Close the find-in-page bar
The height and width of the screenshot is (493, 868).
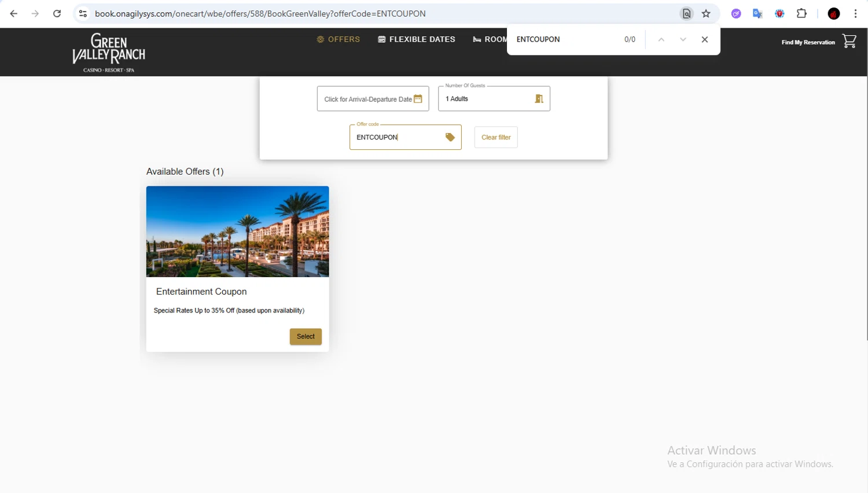[704, 39]
